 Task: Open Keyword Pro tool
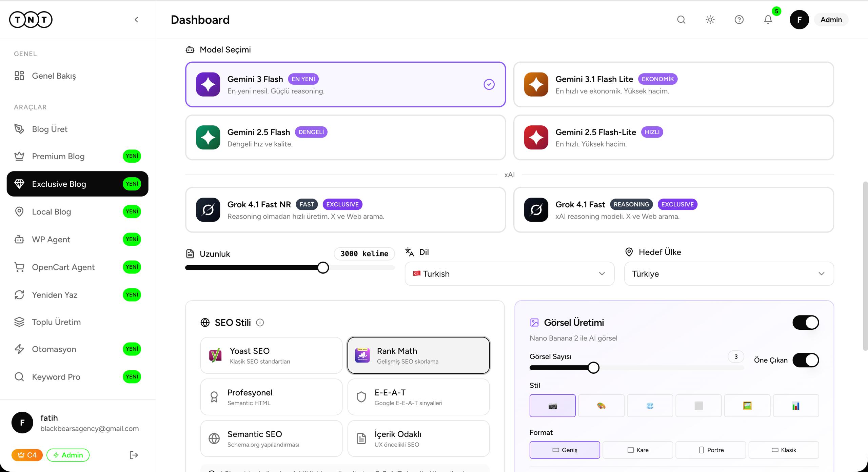click(x=78, y=377)
